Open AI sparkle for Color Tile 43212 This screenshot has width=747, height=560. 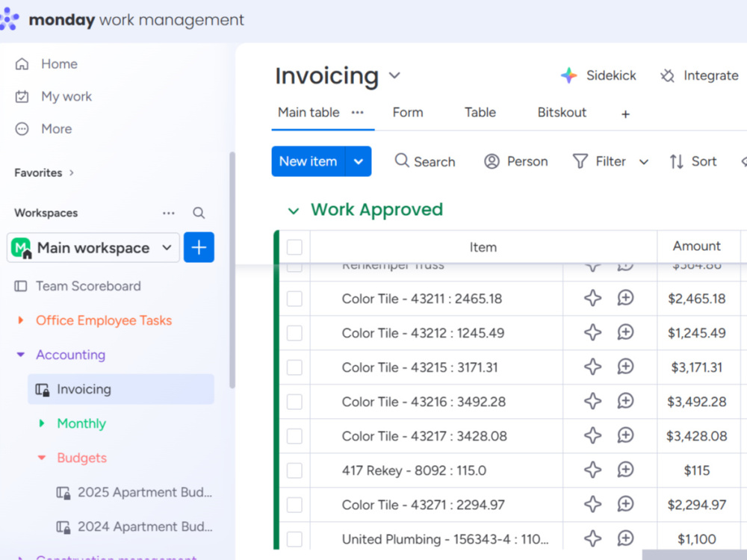tap(592, 332)
